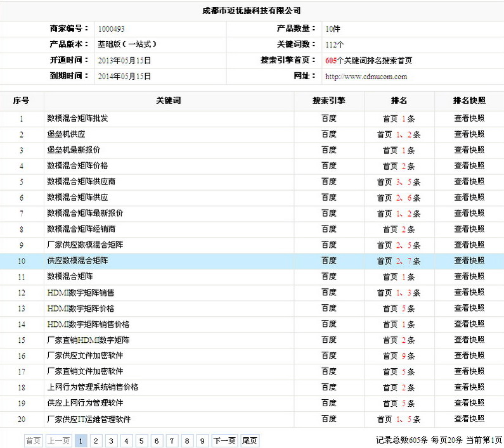Click the 序号 column header
The height and width of the screenshot is (448, 504).
click(x=21, y=101)
